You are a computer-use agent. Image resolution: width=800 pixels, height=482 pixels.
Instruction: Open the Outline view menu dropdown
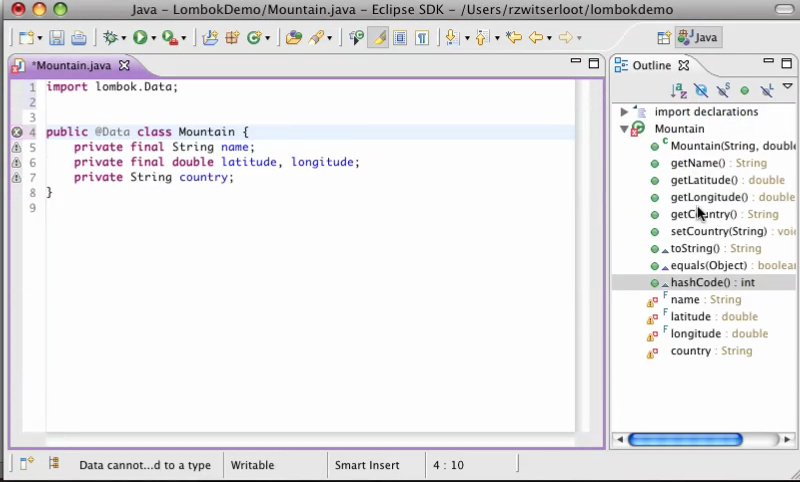[x=788, y=88]
